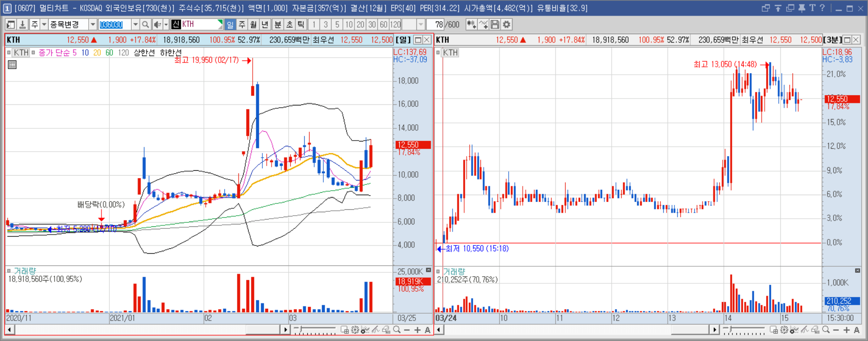Set interval to 60

pos(384,24)
